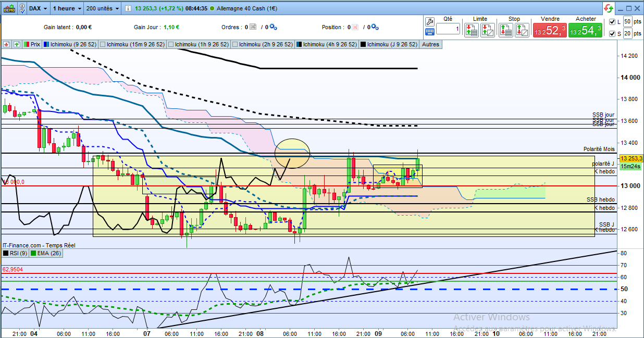Image resolution: width=644 pixels, height=338 pixels.
Task: Click the red down-arrow indicator icon
Action: [7, 44]
